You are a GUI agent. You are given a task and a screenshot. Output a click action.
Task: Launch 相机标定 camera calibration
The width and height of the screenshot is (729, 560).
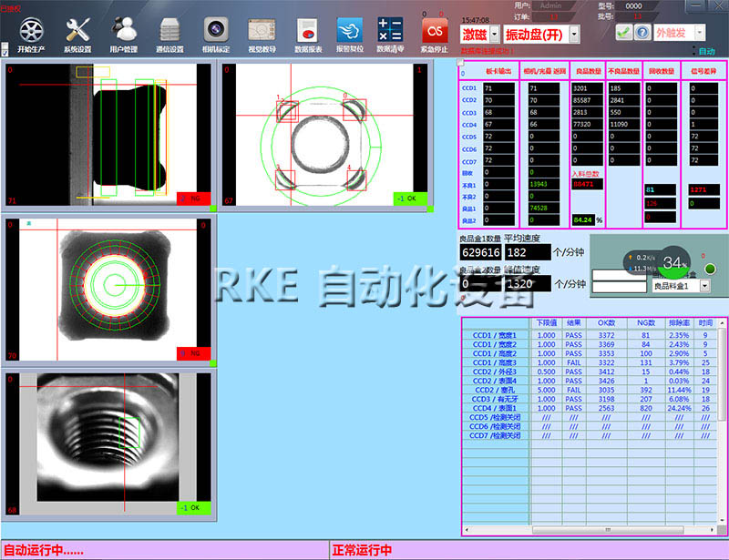216,29
